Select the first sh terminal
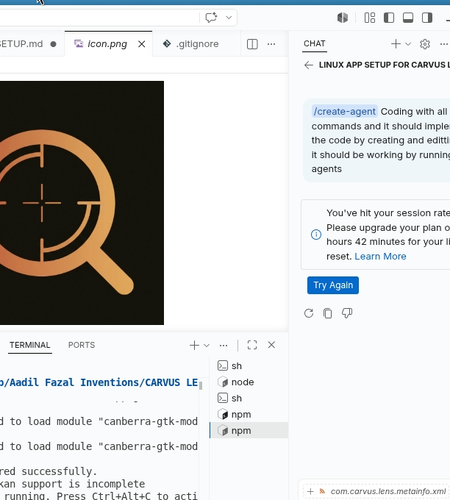 [249, 366]
